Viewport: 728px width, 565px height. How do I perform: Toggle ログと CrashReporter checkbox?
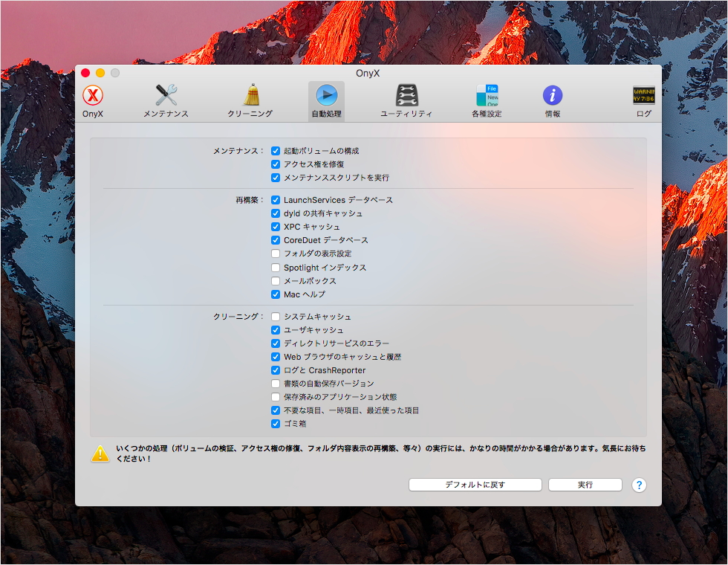pyautogui.click(x=276, y=370)
